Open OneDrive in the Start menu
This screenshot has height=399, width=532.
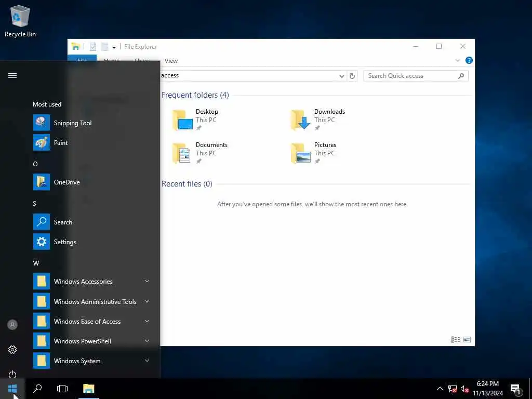(x=91, y=182)
